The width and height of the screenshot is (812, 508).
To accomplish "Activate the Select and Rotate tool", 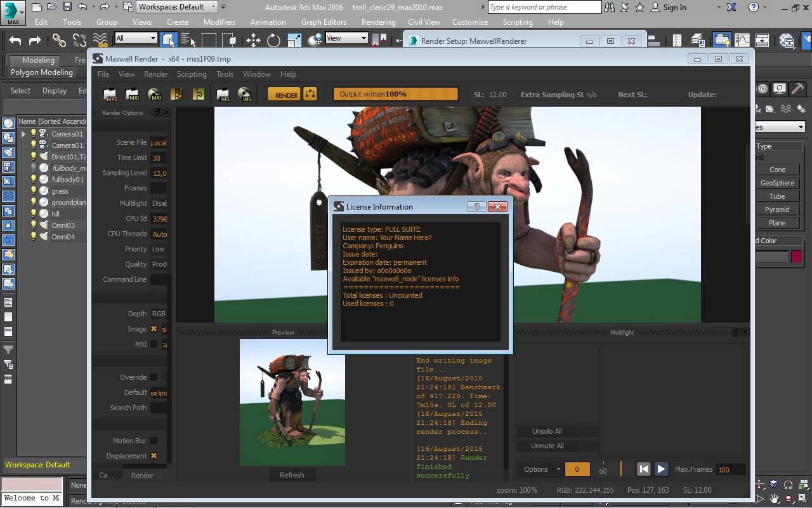I will 273,40.
